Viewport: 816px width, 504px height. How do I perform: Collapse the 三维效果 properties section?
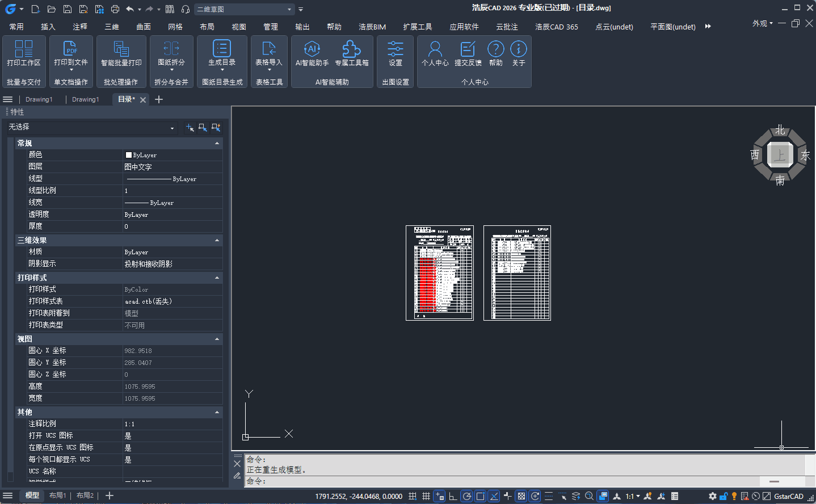[x=217, y=240]
